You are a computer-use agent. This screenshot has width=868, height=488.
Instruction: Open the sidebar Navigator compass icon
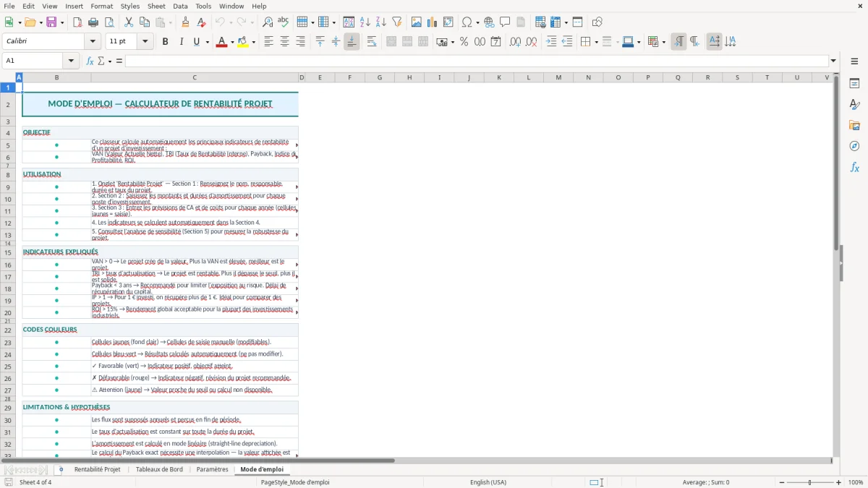pos(854,146)
